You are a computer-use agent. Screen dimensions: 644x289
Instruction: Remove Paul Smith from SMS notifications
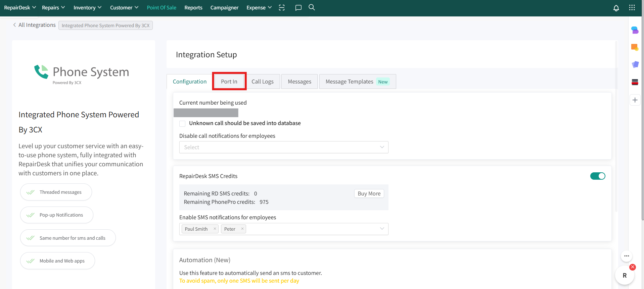pos(215,229)
